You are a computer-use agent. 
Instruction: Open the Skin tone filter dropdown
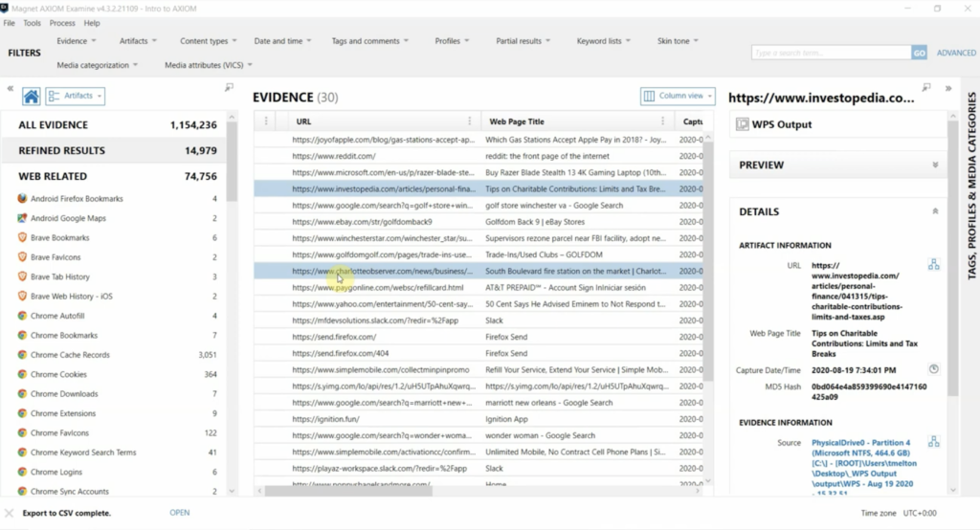point(678,40)
